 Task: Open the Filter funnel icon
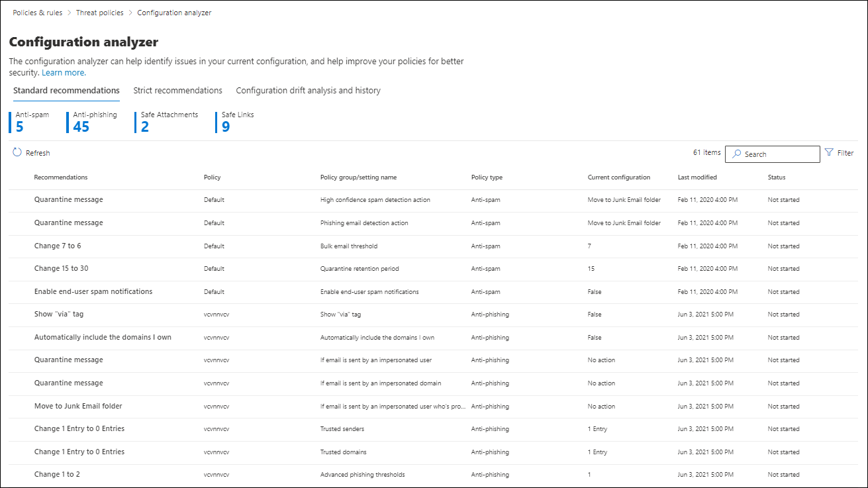pyautogui.click(x=829, y=153)
